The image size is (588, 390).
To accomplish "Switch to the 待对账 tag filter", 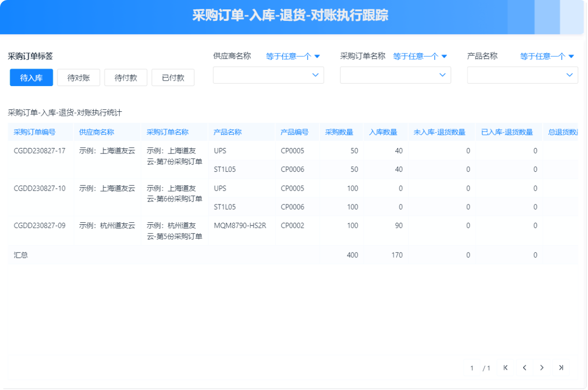I will (x=79, y=78).
